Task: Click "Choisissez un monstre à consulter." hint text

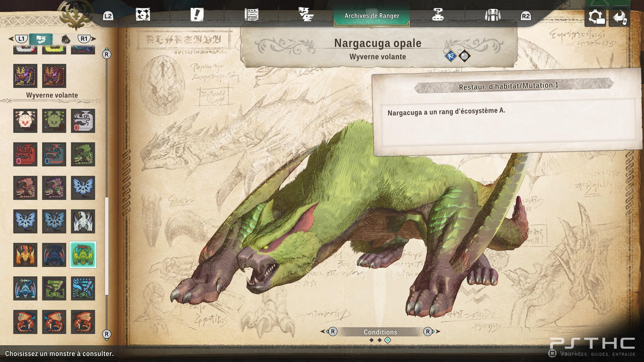Action: [x=59, y=353]
